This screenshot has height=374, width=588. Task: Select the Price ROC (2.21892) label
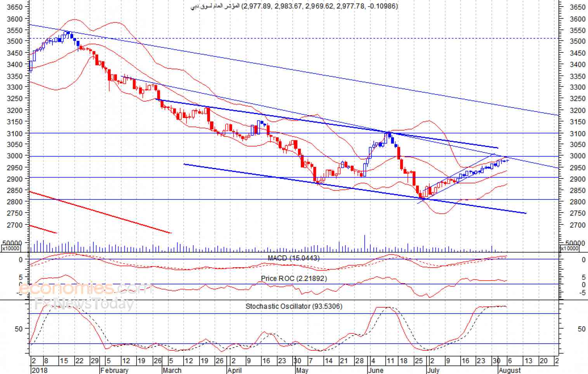click(x=294, y=279)
